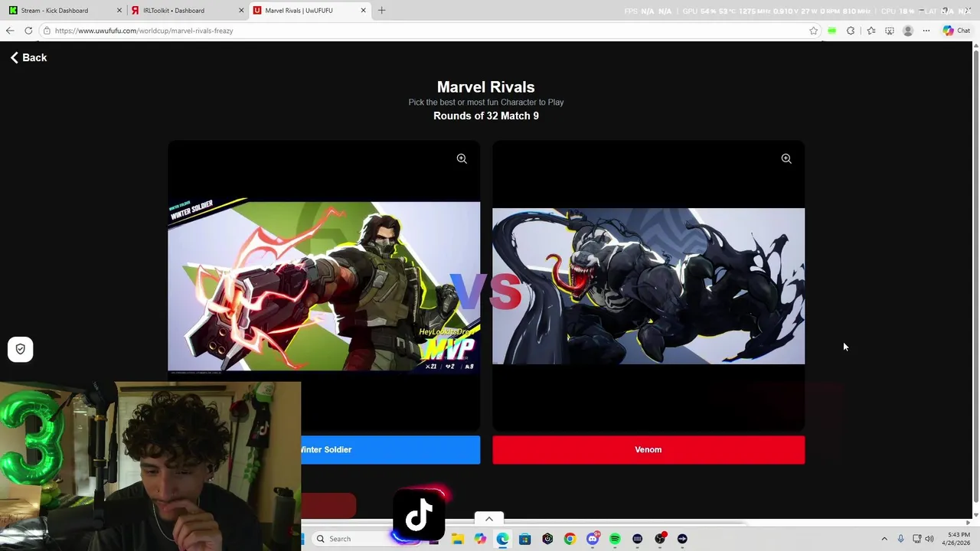Screen dimensions: 980x551
Task: Open Microsoft Store from the taskbar
Action: (524, 539)
